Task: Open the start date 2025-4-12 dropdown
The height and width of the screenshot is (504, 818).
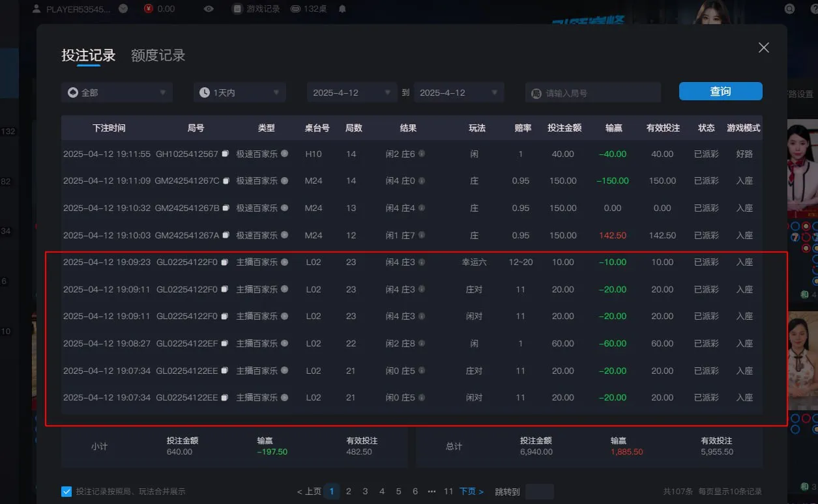Action: (351, 92)
